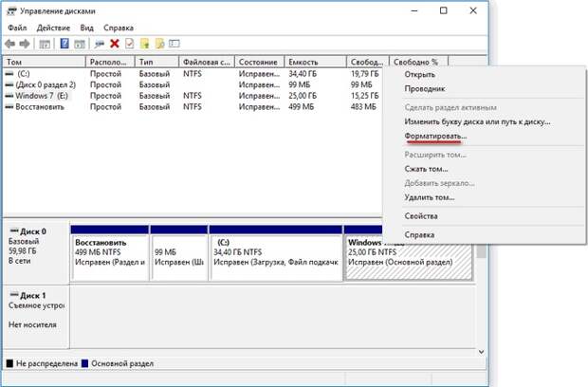Select the (C:) 34,40 ГБ partition block
The height and width of the screenshot is (387, 588).
click(x=275, y=254)
